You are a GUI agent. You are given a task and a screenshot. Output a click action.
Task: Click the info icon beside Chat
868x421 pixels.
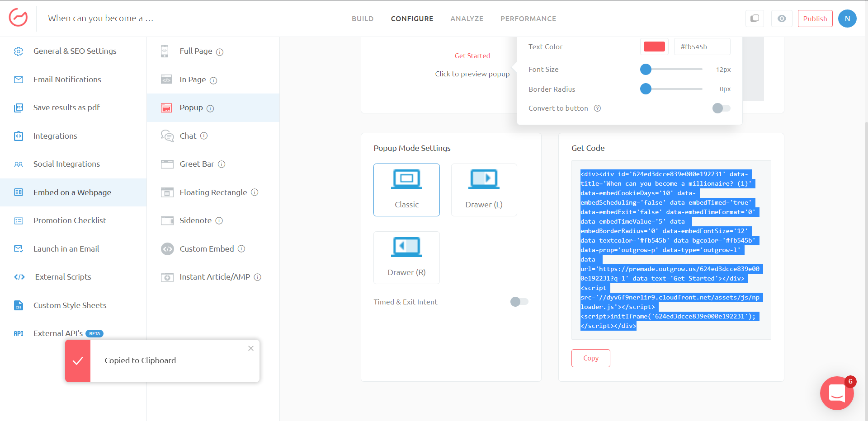(204, 136)
